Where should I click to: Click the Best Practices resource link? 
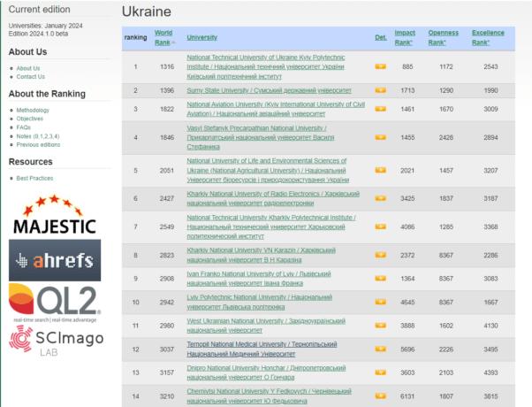pos(34,178)
